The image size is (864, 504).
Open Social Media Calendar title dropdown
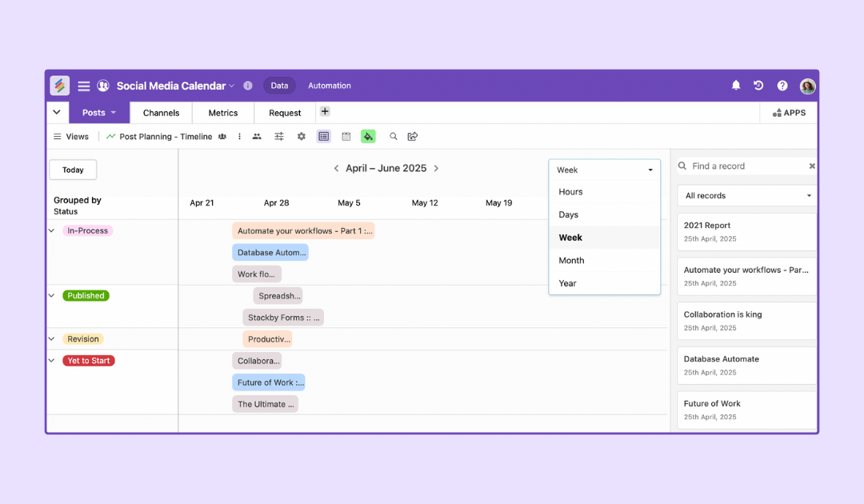click(231, 86)
